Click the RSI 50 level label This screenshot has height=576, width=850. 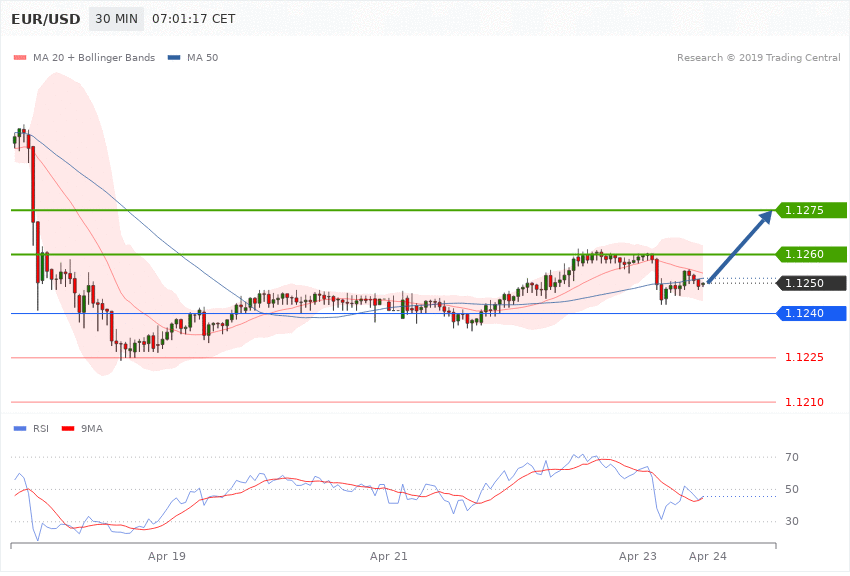[x=792, y=489]
